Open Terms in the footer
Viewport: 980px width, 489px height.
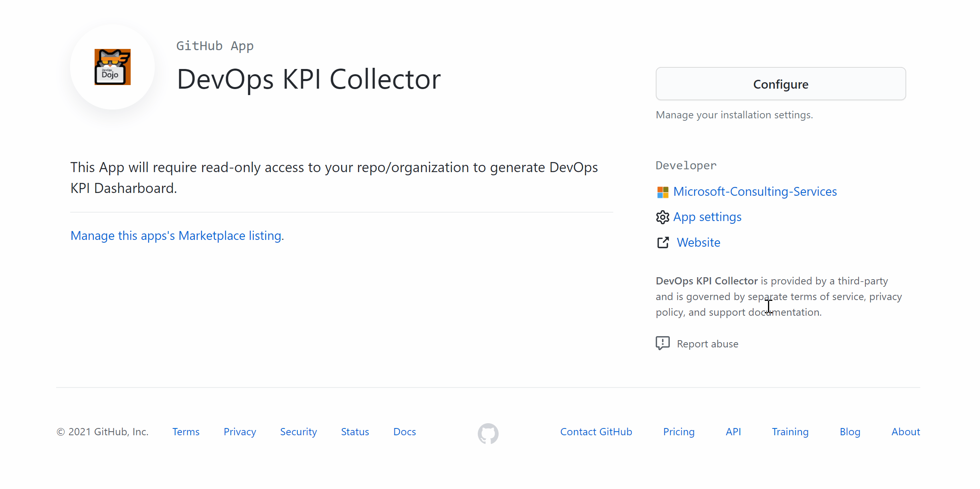point(186,432)
